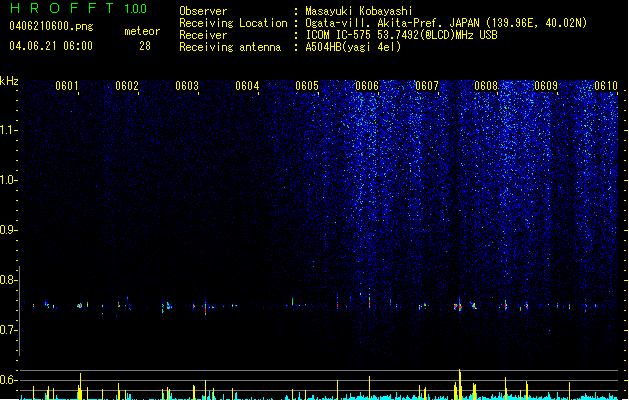Screen dimensions: 629x400
Task: Click the 0.9 kHz axis tick
Action: tap(8, 230)
